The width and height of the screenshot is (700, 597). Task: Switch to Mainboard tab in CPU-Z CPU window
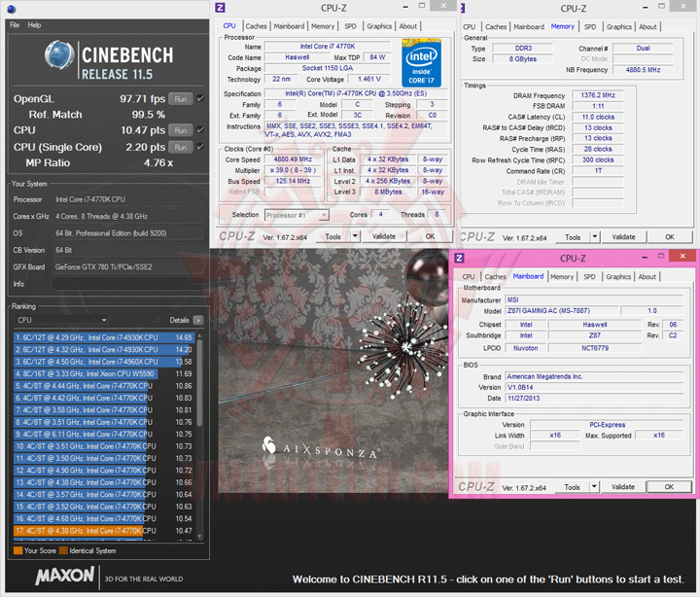click(x=289, y=26)
